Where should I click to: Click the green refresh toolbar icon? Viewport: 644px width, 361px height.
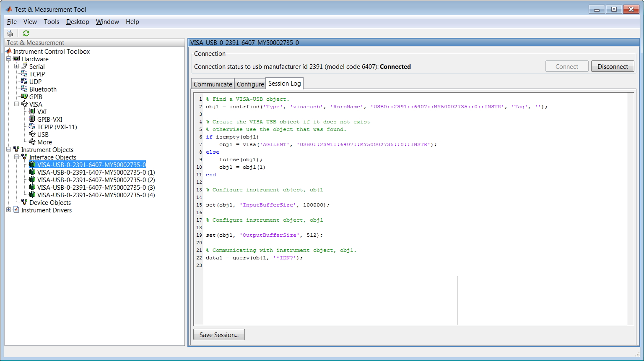(x=26, y=33)
